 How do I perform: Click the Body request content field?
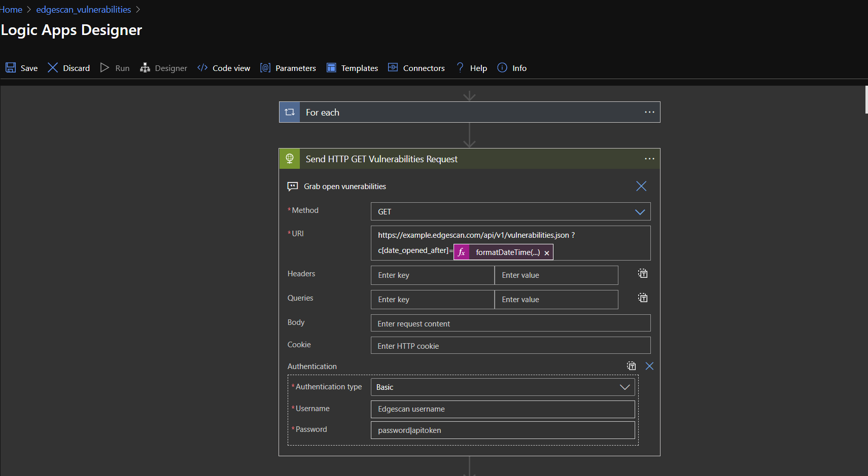click(511, 323)
